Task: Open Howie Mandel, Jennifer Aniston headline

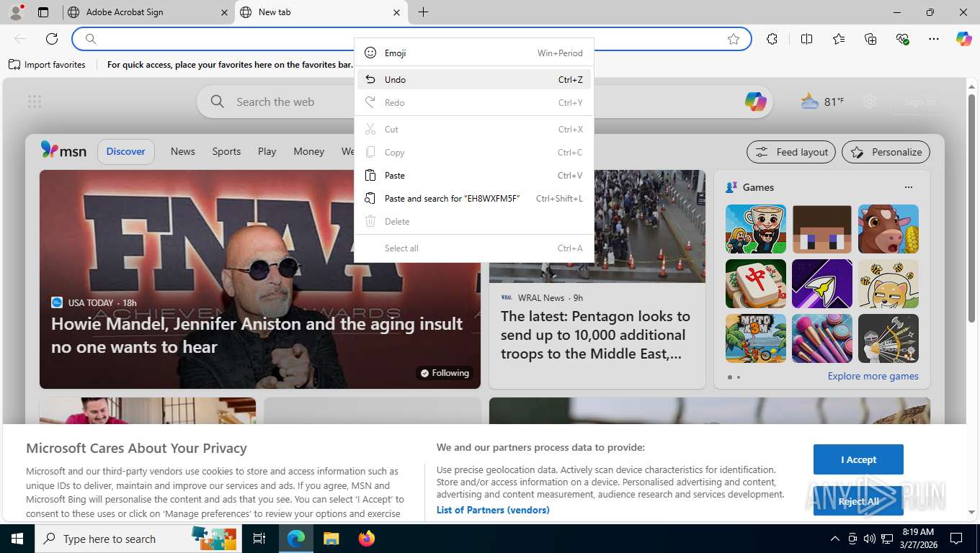Action: tap(257, 336)
